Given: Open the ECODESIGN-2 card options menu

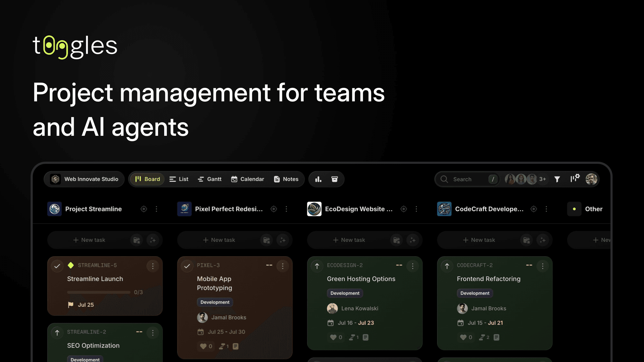Looking at the screenshot, I should [412, 266].
